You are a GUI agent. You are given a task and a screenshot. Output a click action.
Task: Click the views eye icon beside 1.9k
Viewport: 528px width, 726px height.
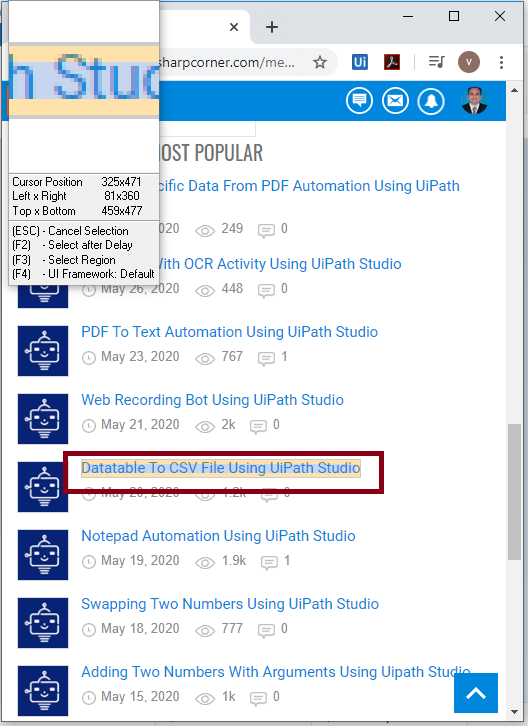pos(205,563)
